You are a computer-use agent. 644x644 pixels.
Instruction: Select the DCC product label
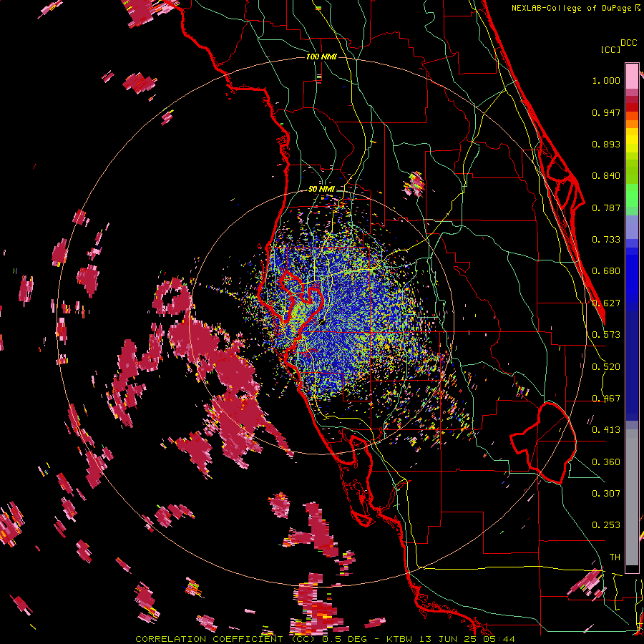tap(628, 43)
